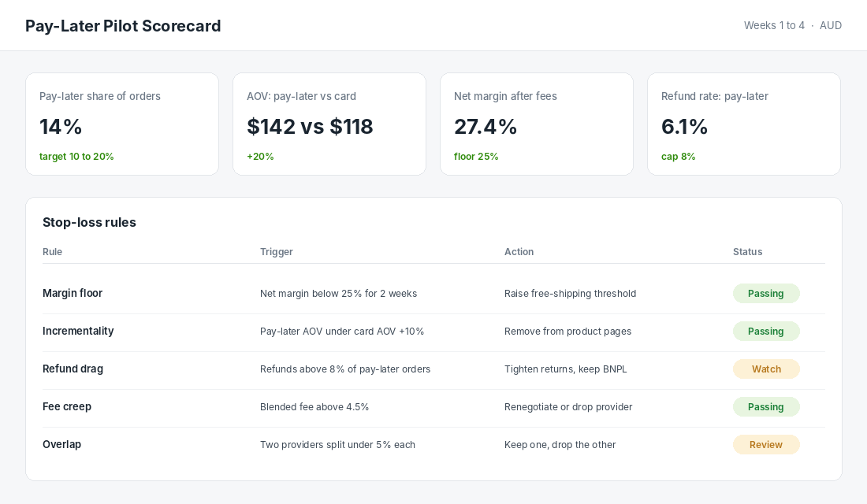Select 'Net margin after fees' label
This screenshot has width=867, height=504.
pos(505,96)
